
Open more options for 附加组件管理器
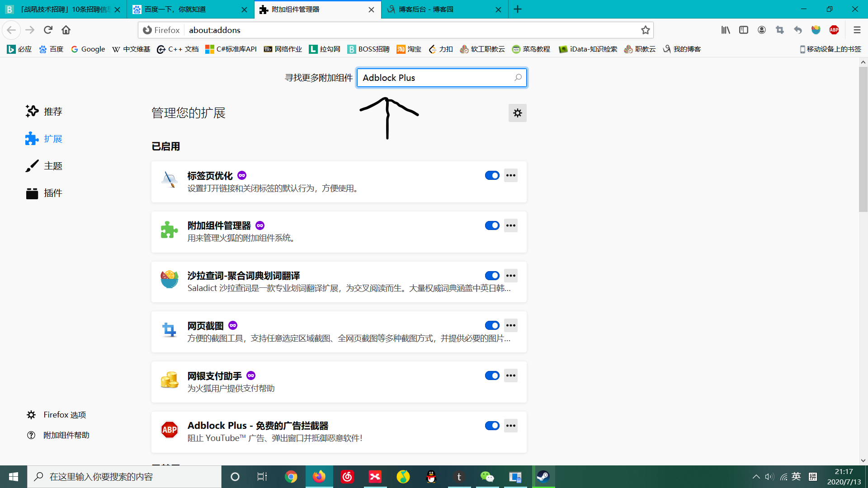pos(511,225)
